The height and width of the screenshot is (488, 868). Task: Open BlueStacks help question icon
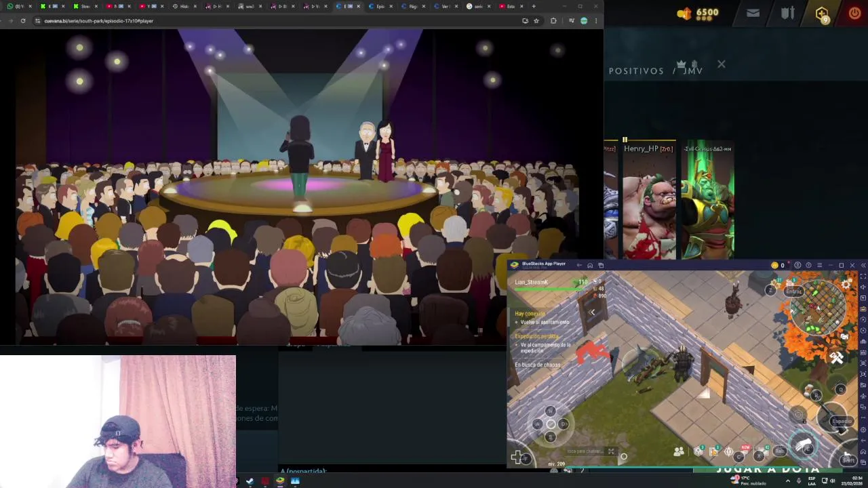point(808,265)
